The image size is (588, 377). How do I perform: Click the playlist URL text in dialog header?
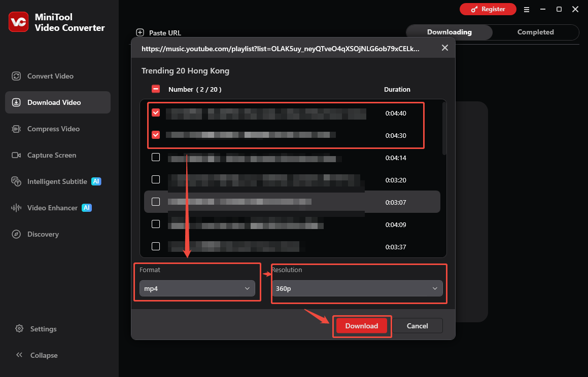pos(281,49)
